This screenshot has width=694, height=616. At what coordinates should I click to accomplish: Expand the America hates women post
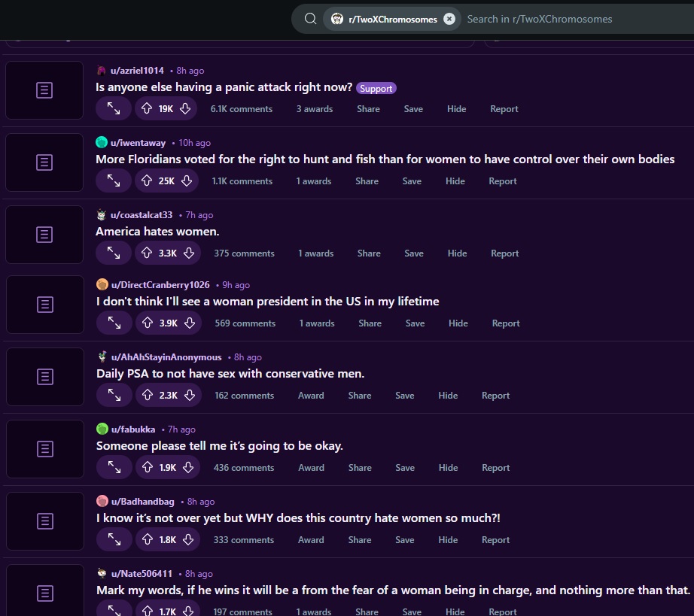(114, 253)
